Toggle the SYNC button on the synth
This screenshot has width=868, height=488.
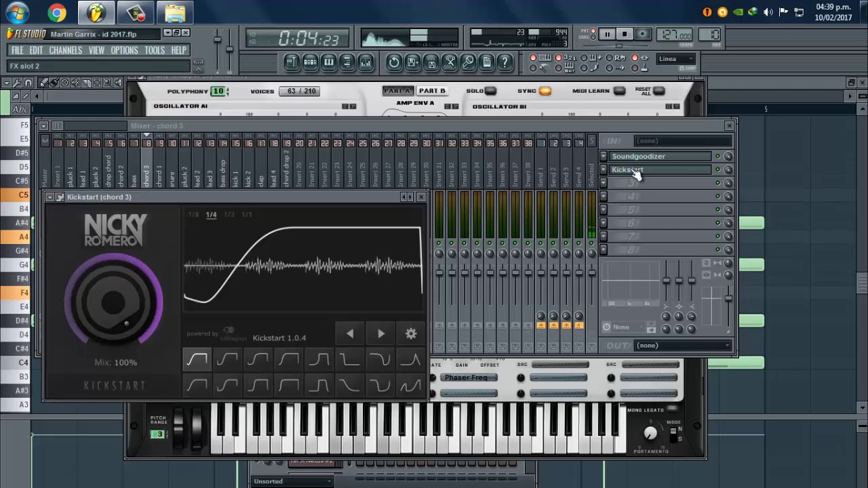[545, 91]
